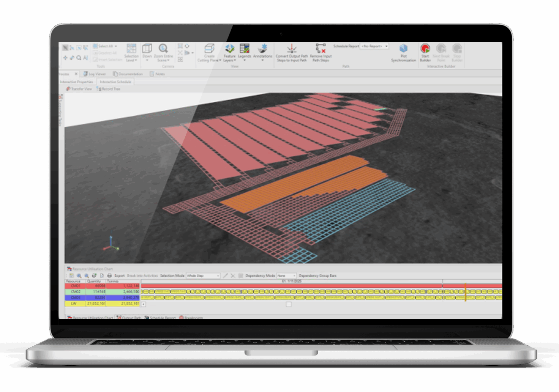Click the pencil edit icon in the chart toolbar
This screenshot has height=392, width=559.
(x=225, y=276)
